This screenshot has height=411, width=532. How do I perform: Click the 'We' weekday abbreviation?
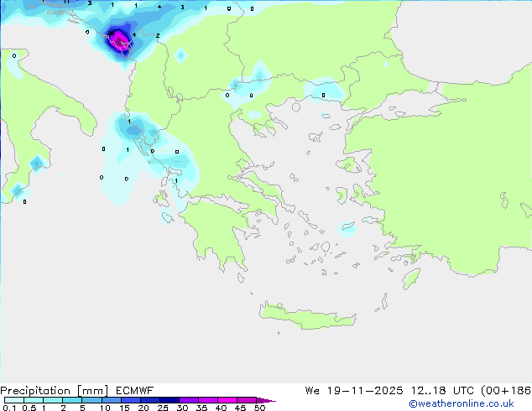click(312, 391)
